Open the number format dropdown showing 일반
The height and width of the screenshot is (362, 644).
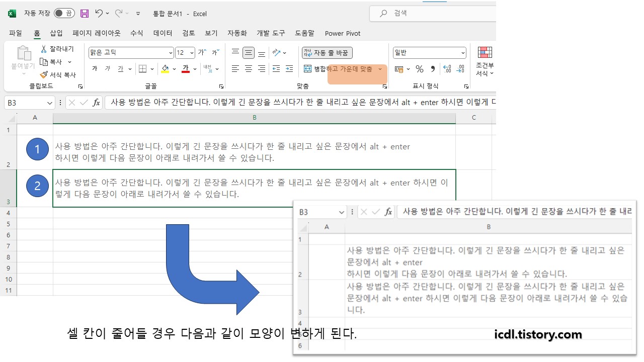coord(463,52)
